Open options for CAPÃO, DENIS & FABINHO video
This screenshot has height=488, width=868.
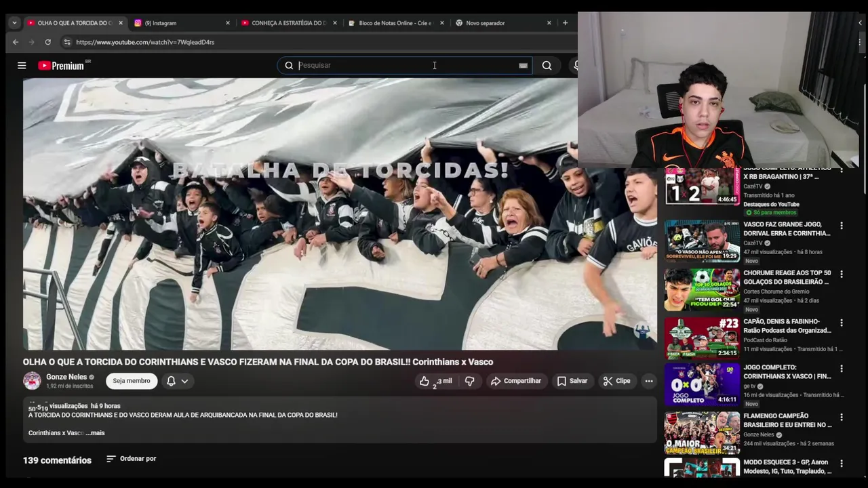[x=842, y=323]
